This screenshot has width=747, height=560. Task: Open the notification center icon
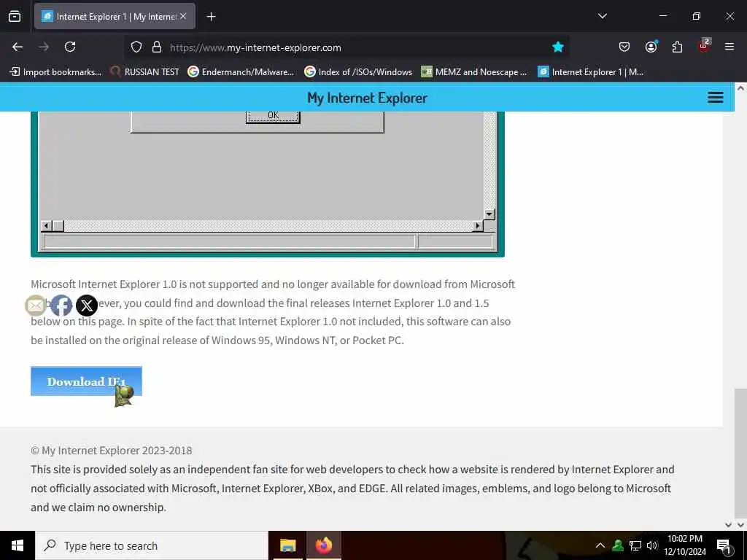(723, 546)
